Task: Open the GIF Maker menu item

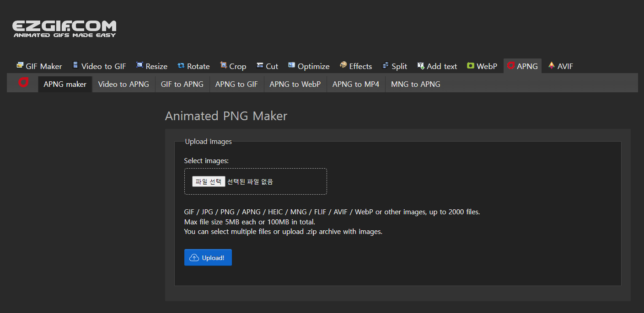Action: (39, 66)
